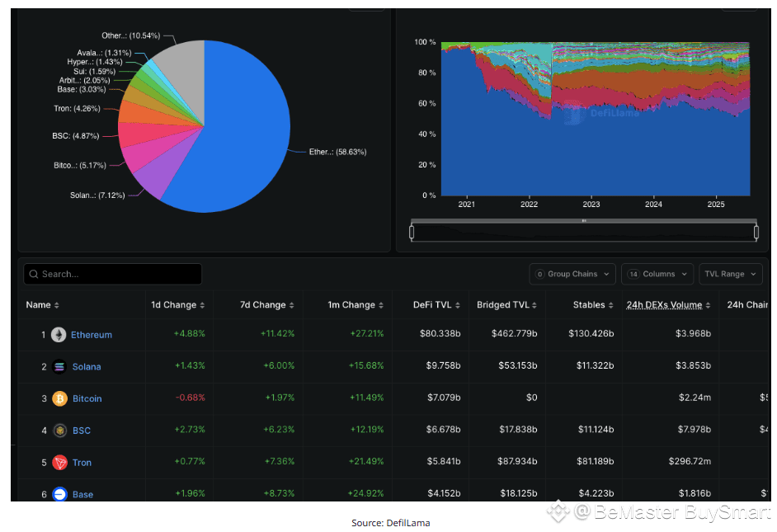Sort by DeFi TVL column arrows
This screenshot has height=532, width=777.
tap(458, 305)
